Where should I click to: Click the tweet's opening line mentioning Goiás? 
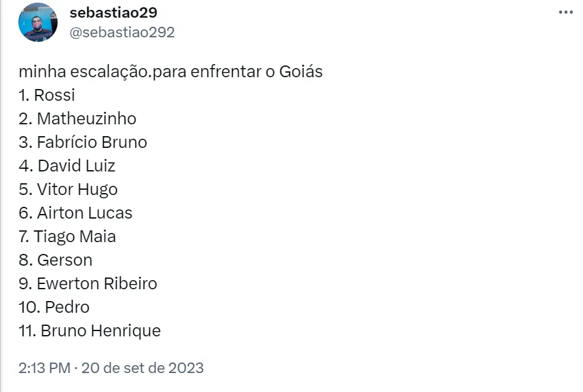(x=170, y=71)
